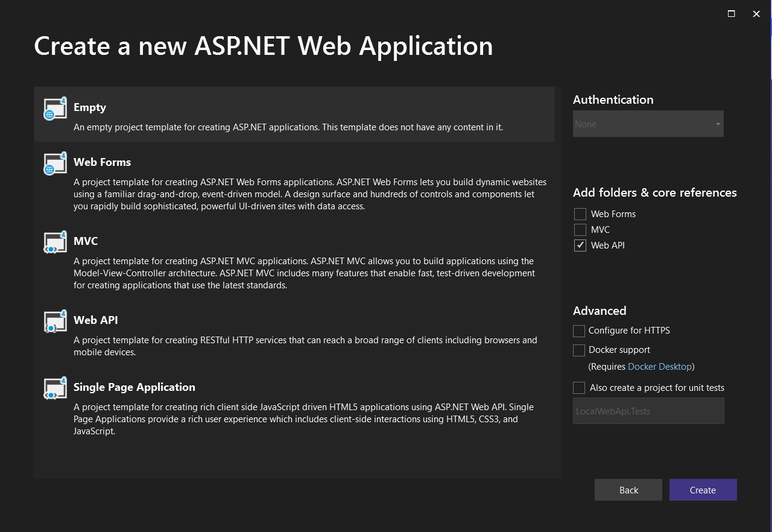Screen dimensions: 772x532
Task: Select the Single Page Application icon
Action: (55, 388)
